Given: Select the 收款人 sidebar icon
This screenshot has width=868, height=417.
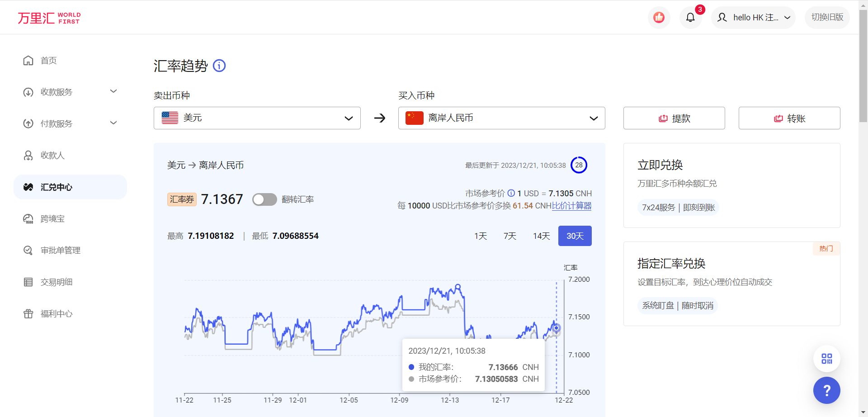Looking at the screenshot, I should tap(28, 155).
